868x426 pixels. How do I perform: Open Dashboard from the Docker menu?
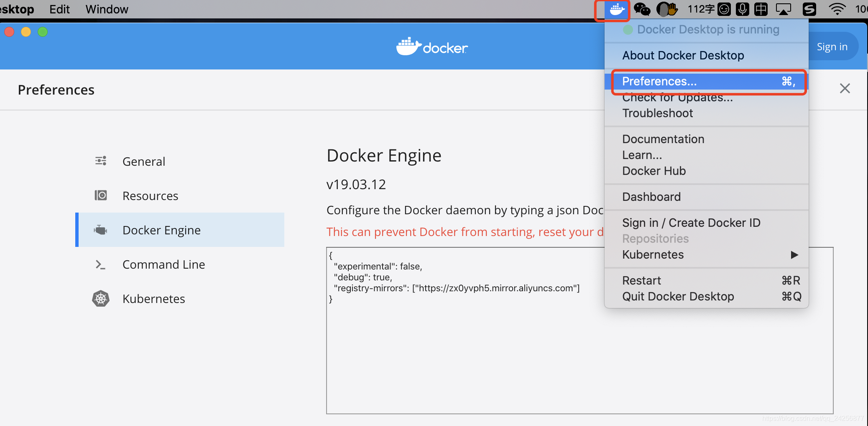click(x=707, y=197)
